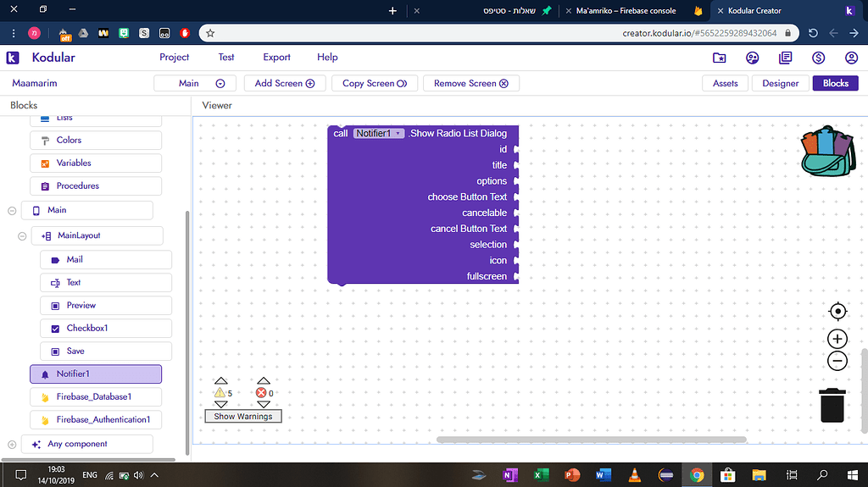Click the Show Warnings button
Screen dimensions: 868x487
(242, 417)
